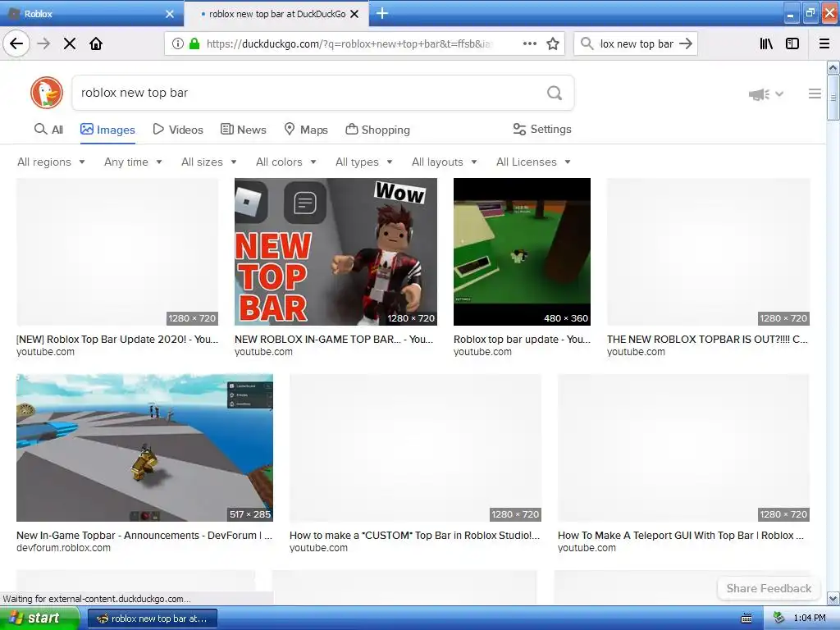
Task: Open 'How To Make A Teleport GUI' result
Action: click(x=681, y=535)
